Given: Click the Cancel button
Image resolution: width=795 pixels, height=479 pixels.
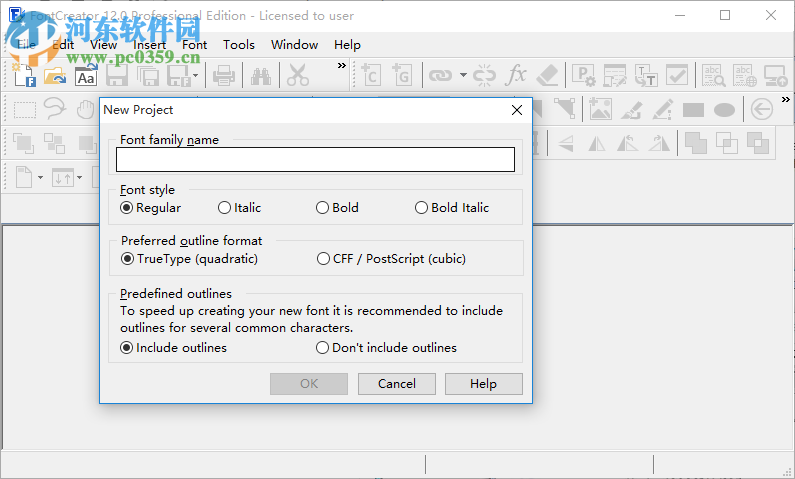Looking at the screenshot, I should click(x=396, y=384).
